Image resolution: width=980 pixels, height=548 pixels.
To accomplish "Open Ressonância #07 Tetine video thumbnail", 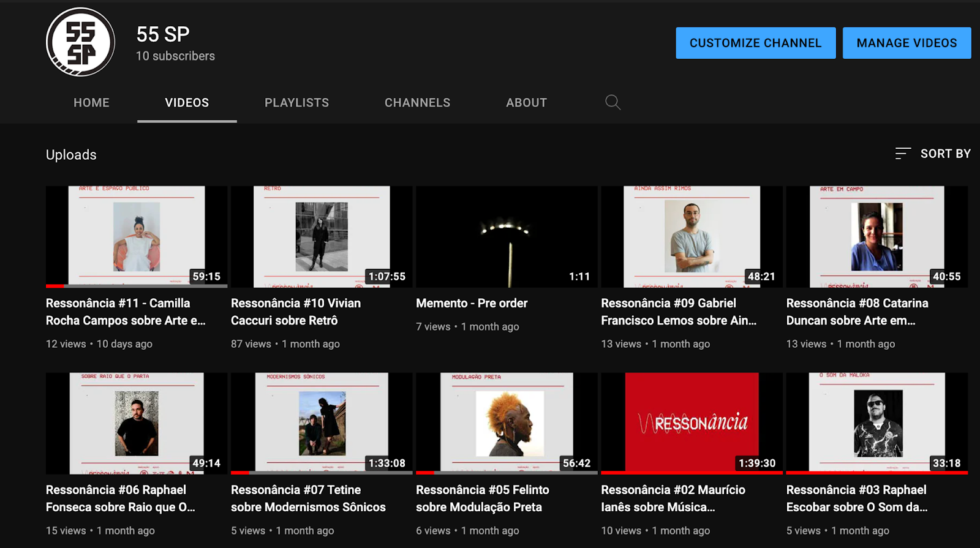I will (x=322, y=424).
